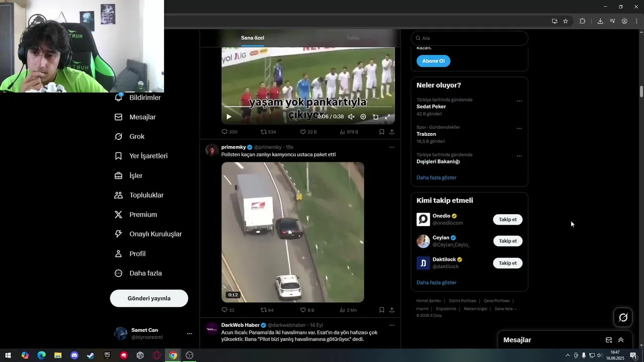Open Topluluklar communities
Screen dimensions: 644x362
pyautogui.click(x=139, y=195)
